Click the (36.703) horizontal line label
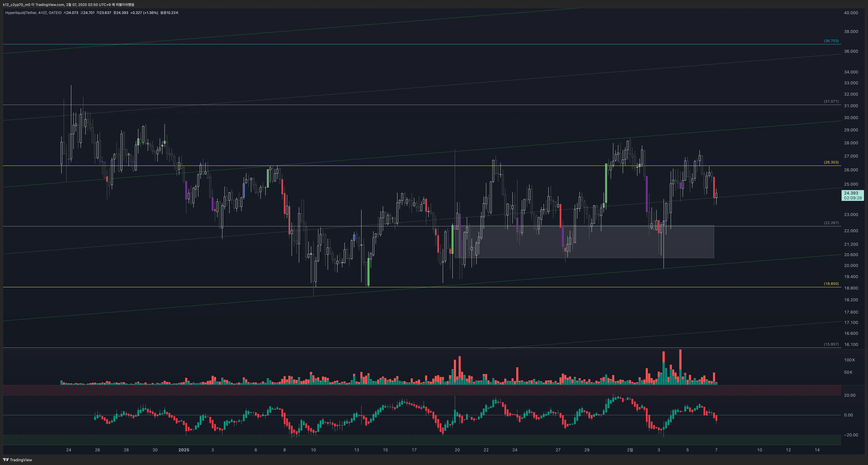This screenshot has height=465, width=868. pos(831,41)
